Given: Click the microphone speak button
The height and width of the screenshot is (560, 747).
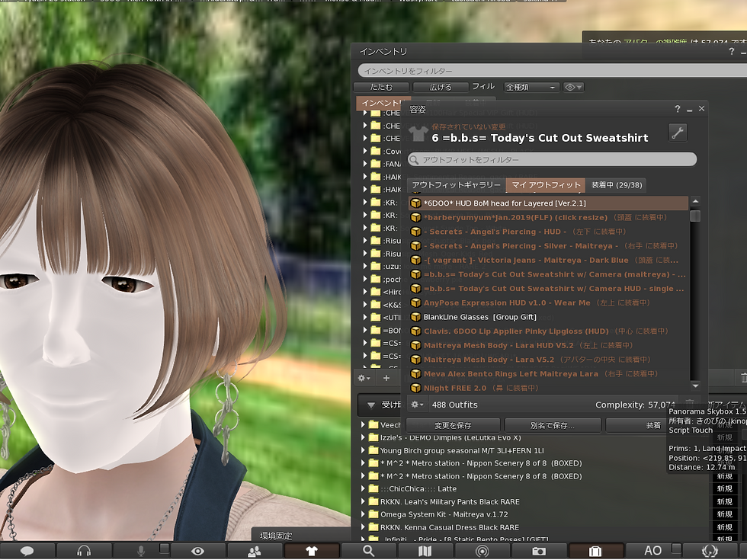Looking at the screenshot, I should pos(141,551).
